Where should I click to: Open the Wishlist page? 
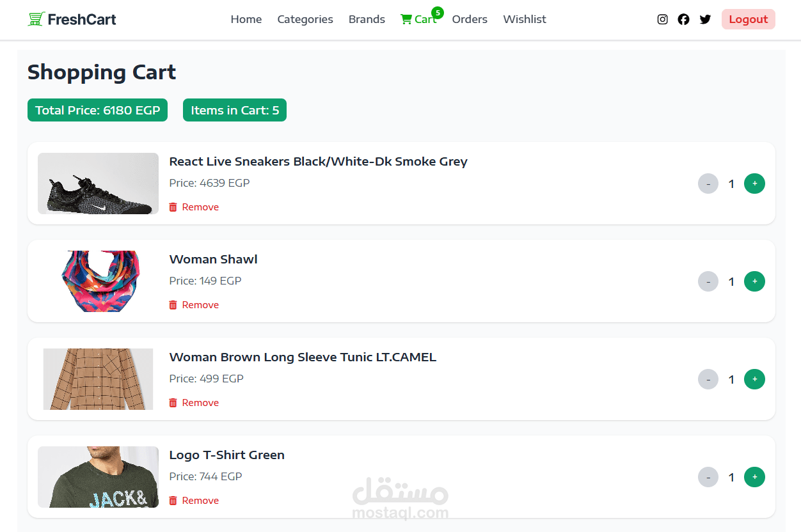pyautogui.click(x=525, y=19)
